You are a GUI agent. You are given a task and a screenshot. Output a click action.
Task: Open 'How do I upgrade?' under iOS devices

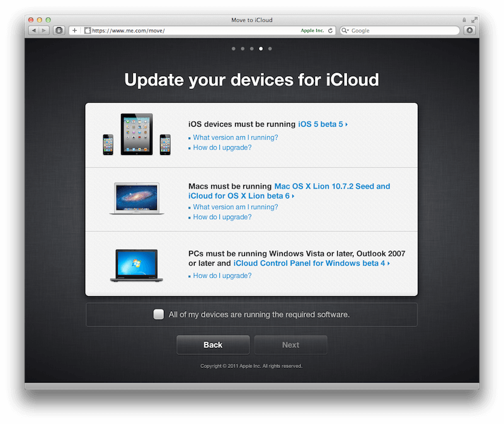(222, 147)
